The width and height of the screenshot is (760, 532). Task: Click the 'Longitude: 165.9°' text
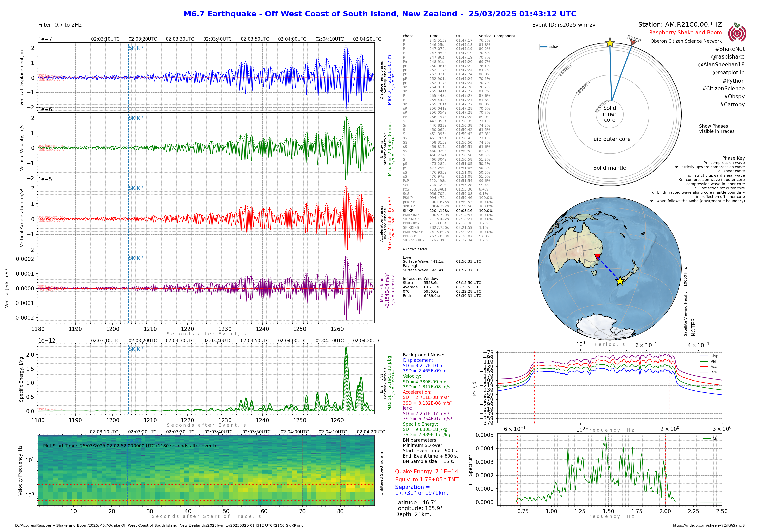[x=419, y=508]
